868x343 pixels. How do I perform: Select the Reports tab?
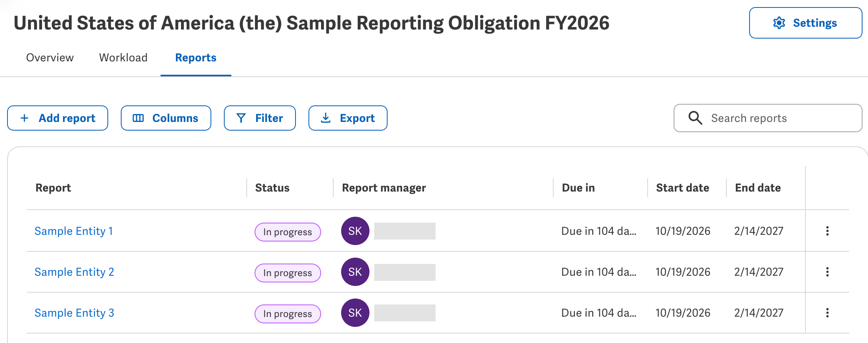tap(196, 58)
